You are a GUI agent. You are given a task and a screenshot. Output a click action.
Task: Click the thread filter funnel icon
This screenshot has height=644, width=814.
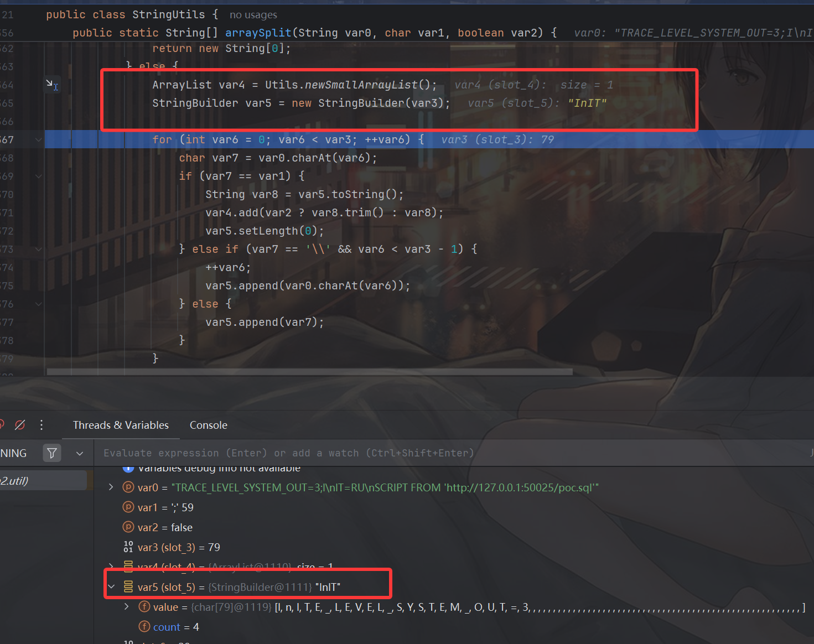pyautogui.click(x=52, y=453)
